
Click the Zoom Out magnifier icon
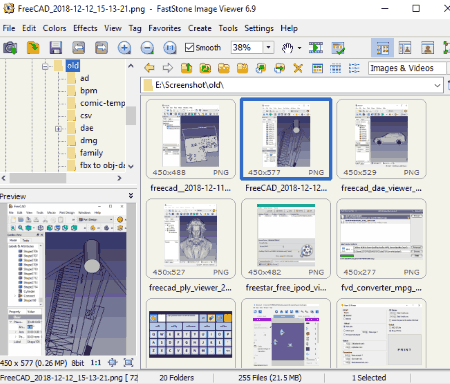tap(147, 48)
